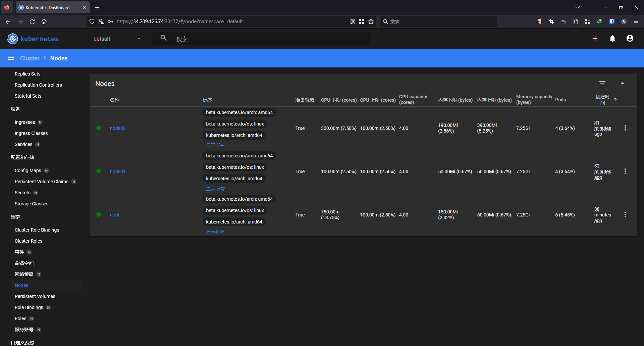The width and height of the screenshot is (644, 346).
Task: Click the Firefox search box
Action: click(438, 21)
